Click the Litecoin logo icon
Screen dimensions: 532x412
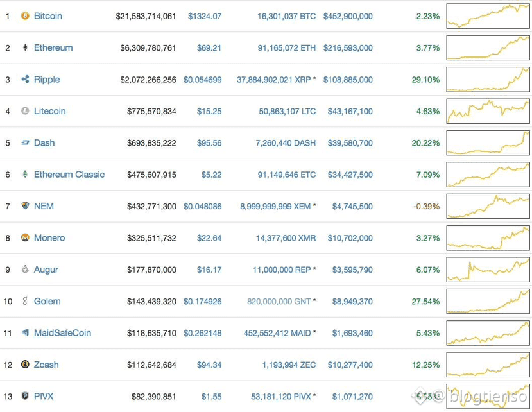click(25, 111)
